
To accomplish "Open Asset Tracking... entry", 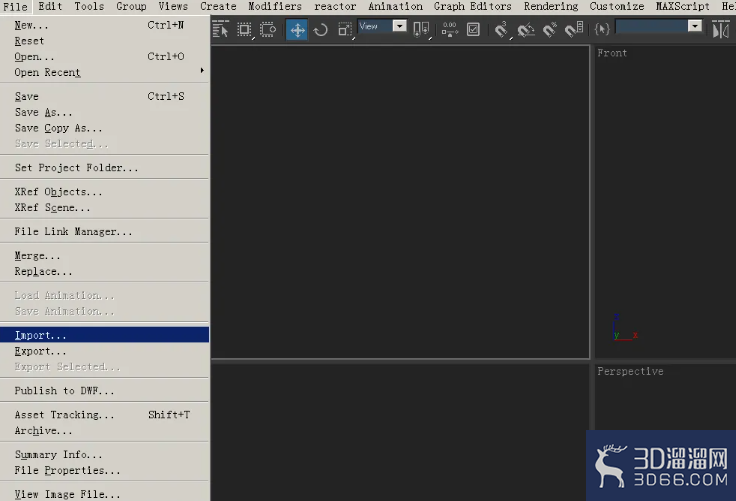I will [105, 415].
